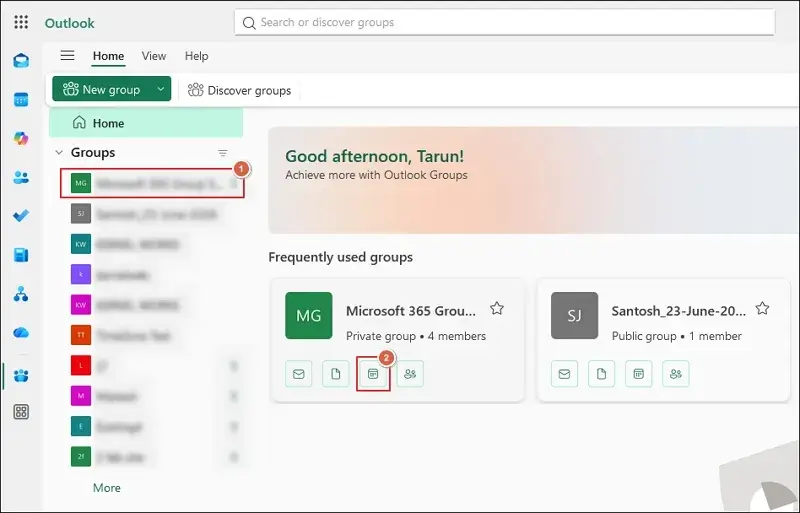Click the New group button
The width and height of the screenshot is (800, 513).
point(102,89)
